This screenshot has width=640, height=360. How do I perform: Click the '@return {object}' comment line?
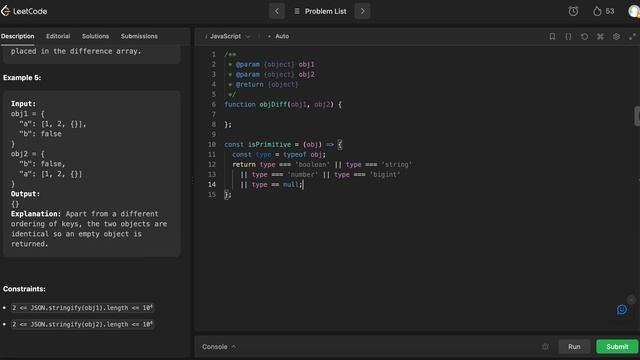[x=263, y=84]
